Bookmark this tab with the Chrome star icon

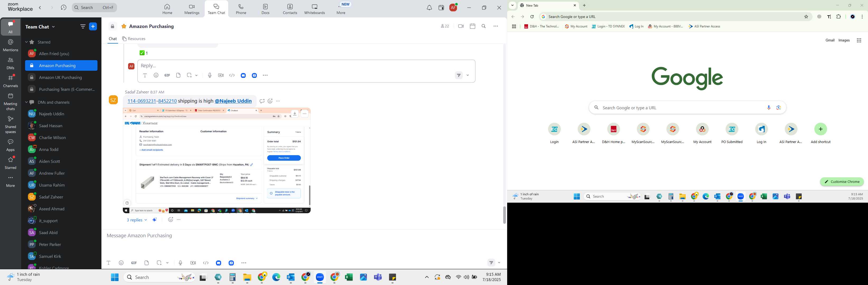806,17
